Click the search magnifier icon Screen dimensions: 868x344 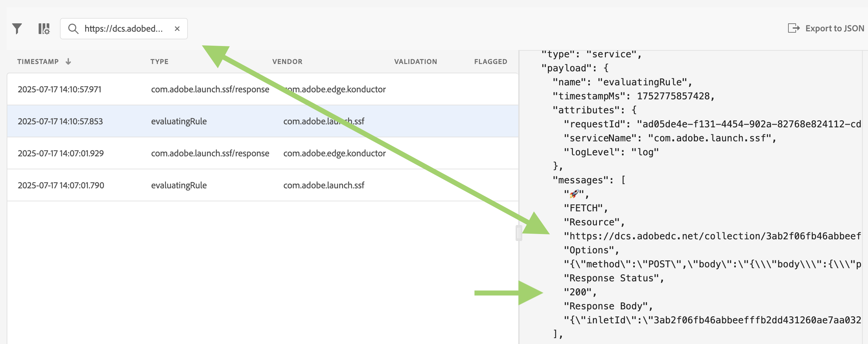[73, 29]
